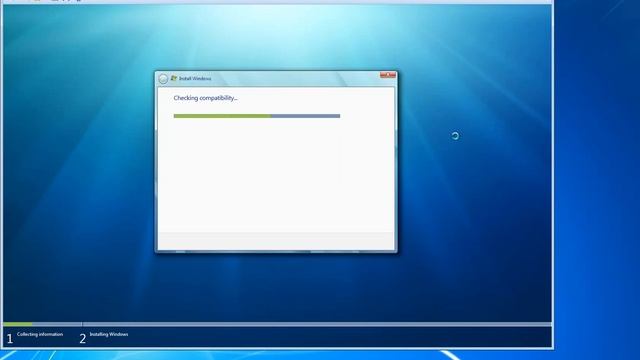Click the Checking compatibility progress bar

[x=257, y=116]
